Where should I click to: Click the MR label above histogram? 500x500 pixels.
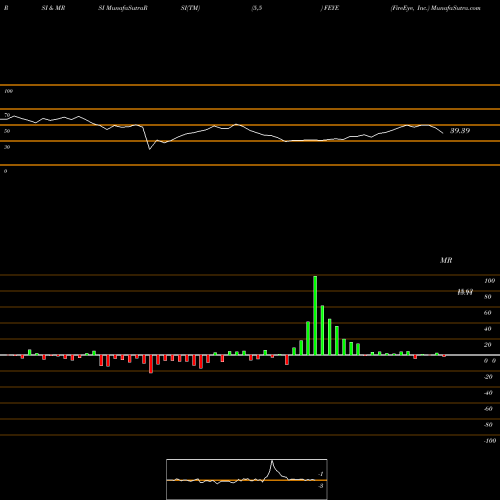pos(446,260)
